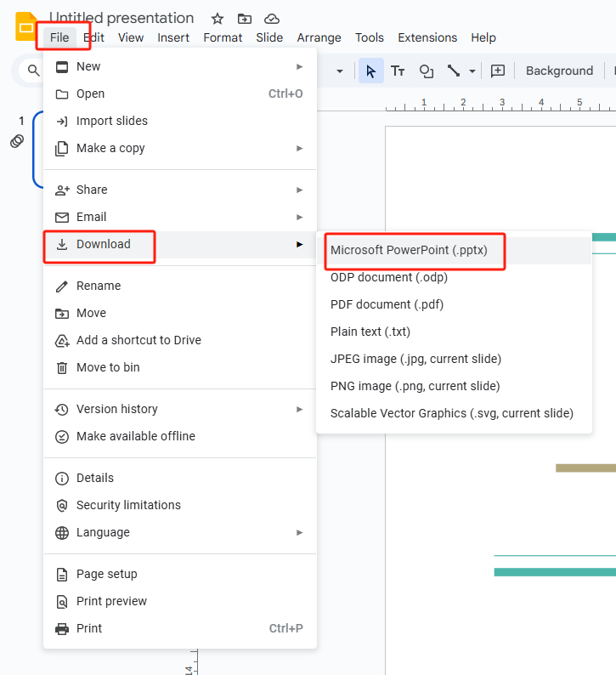Open the Extensions menu
The width and height of the screenshot is (616, 675).
pyautogui.click(x=427, y=37)
